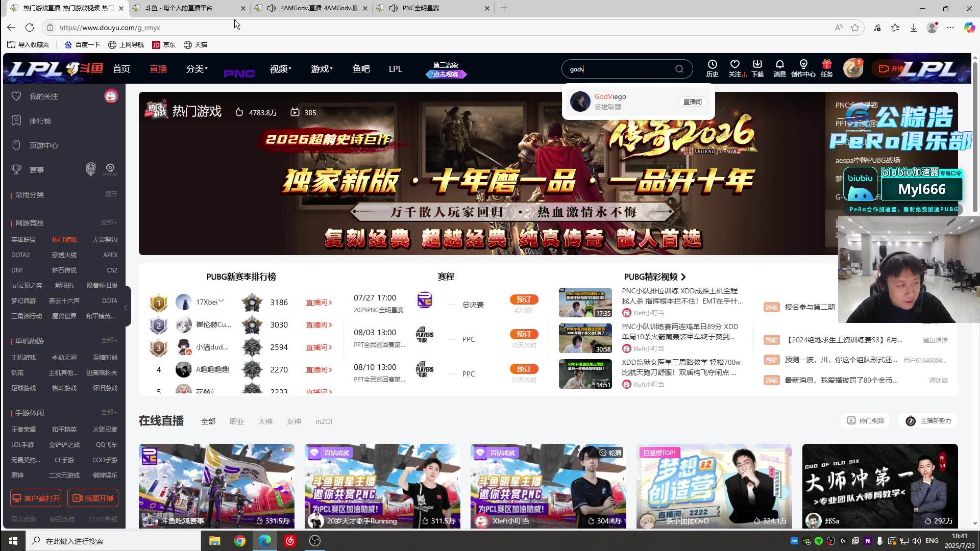This screenshot has height=551, width=980.
Task: Click the browser address bar
Action: [x=439, y=28]
